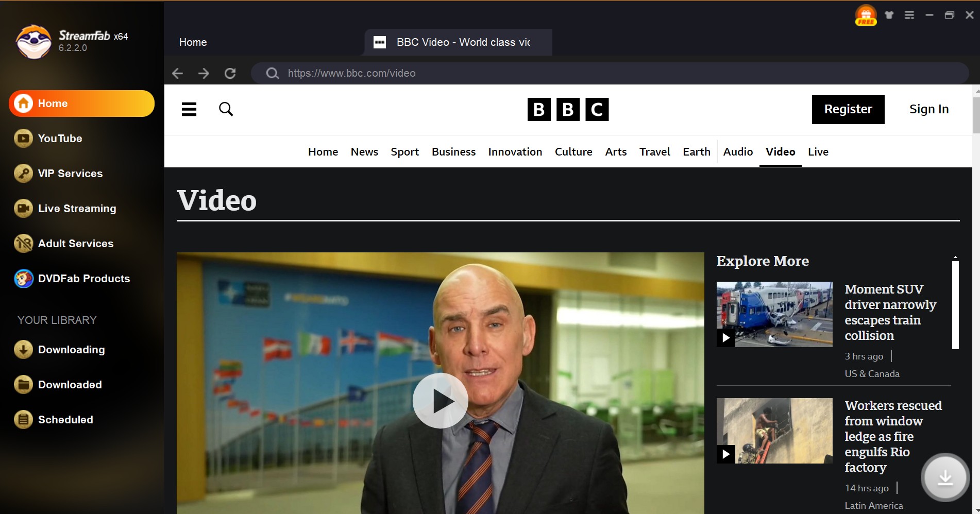Play the main featured video
Screen dimensions: 980x514
coord(441,401)
